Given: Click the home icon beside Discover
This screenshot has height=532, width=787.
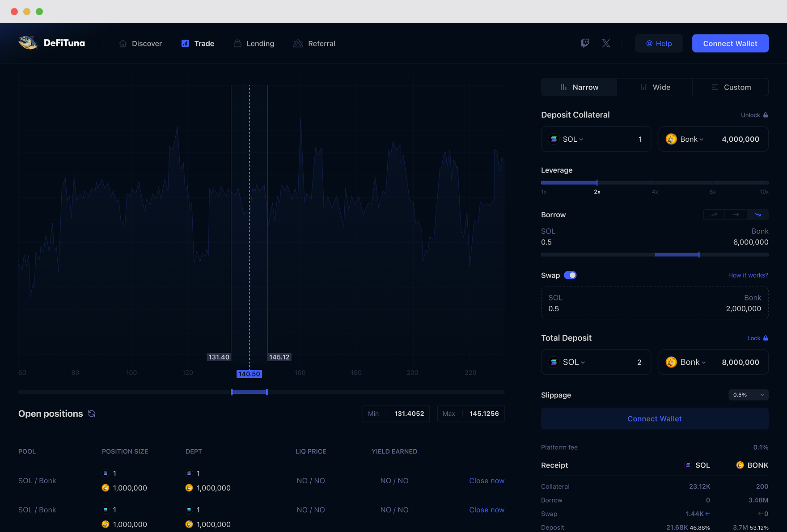Looking at the screenshot, I should pyautogui.click(x=123, y=43).
